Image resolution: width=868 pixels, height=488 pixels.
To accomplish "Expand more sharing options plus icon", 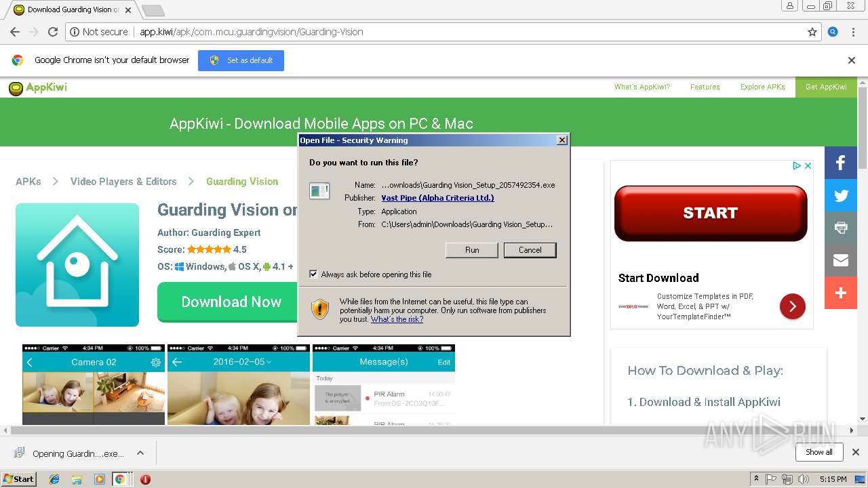I will point(841,293).
